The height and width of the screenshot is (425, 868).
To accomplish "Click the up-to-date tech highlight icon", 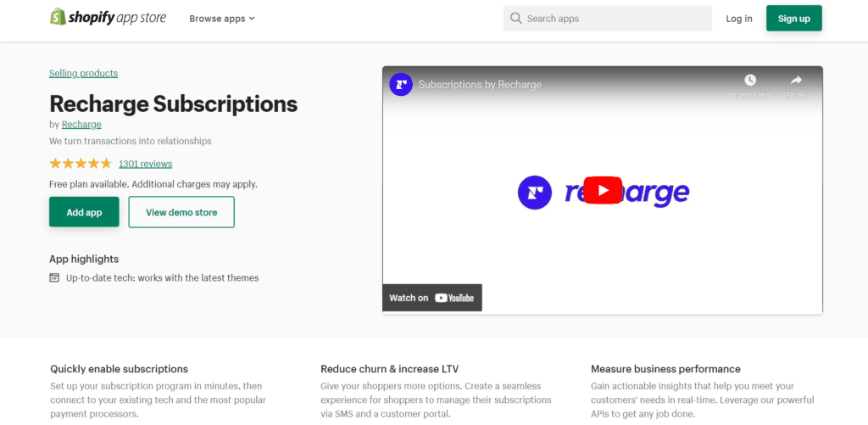I will click(x=53, y=277).
